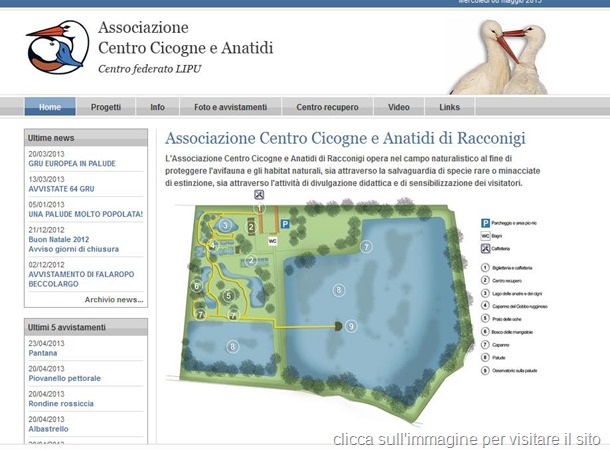Click legend number 8 Palude
Screen dimensions: 610x450
click(x=485, y=357)
